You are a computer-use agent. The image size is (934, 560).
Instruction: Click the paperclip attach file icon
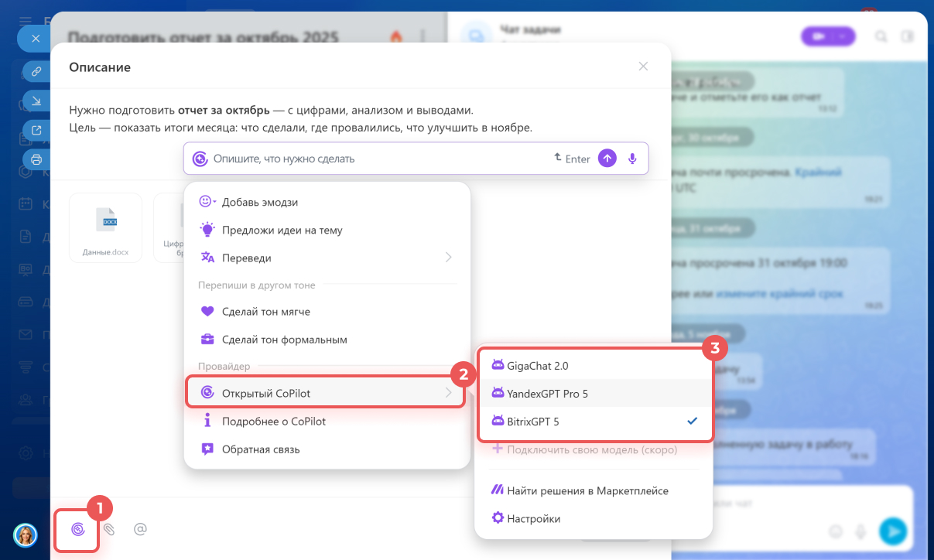pos(109,529)
